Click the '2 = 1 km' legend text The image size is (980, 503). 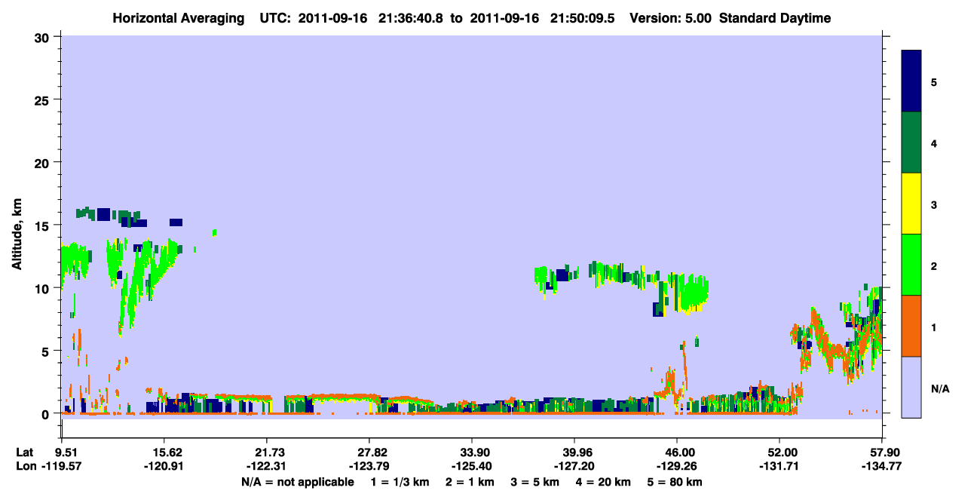(x=472, y=481)
